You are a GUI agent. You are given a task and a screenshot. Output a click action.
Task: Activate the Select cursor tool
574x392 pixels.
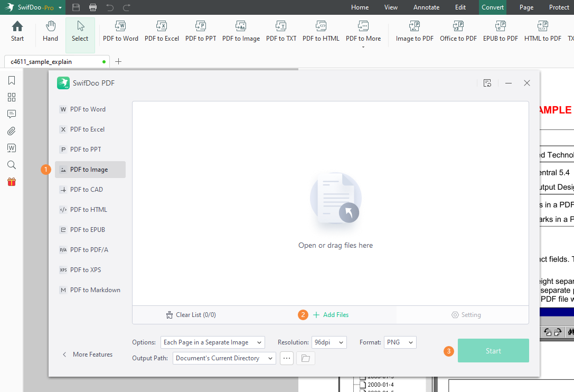80,35
